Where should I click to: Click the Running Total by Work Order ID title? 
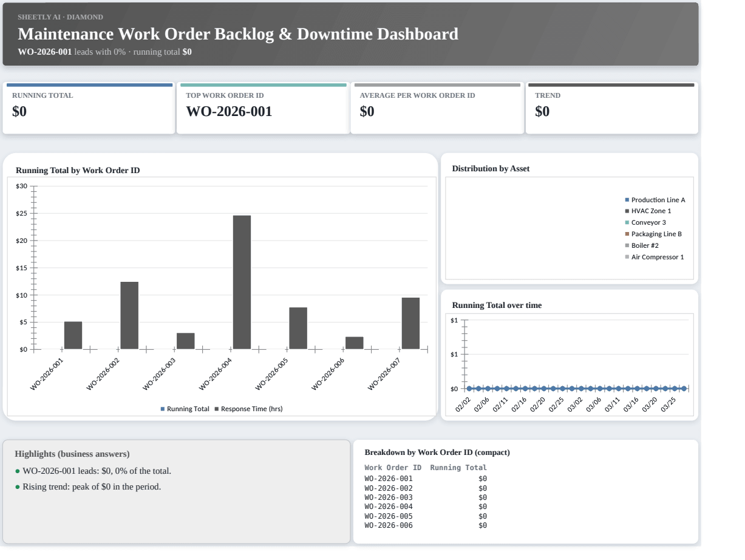(78, 171)
